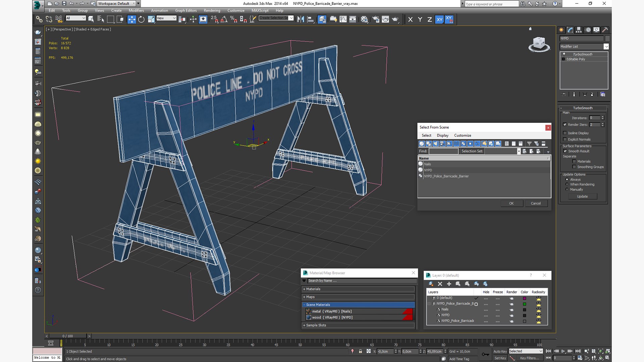Click the Play Animation button
The image size is (644, 362).
(563, 351)
